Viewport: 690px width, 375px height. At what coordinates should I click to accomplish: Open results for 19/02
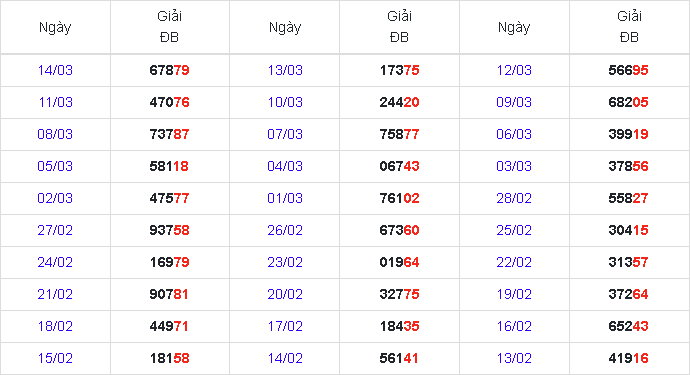coord(514,294)
